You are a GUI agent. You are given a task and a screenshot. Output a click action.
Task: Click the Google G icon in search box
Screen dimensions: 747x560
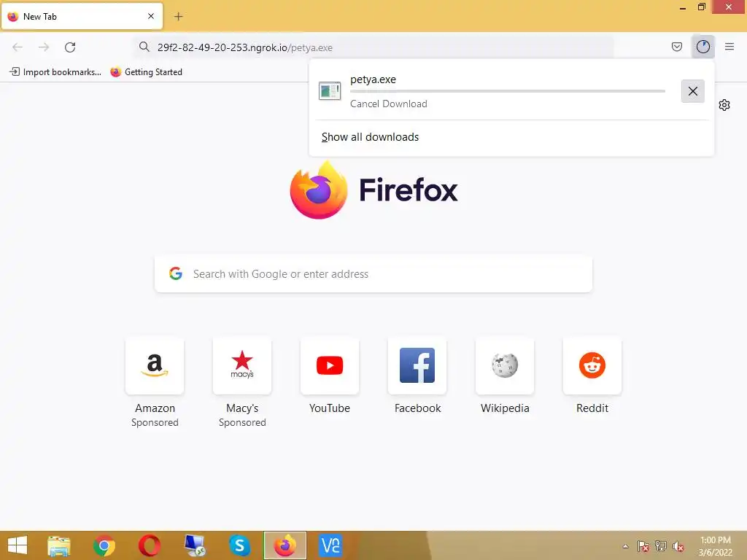point(176,273)
